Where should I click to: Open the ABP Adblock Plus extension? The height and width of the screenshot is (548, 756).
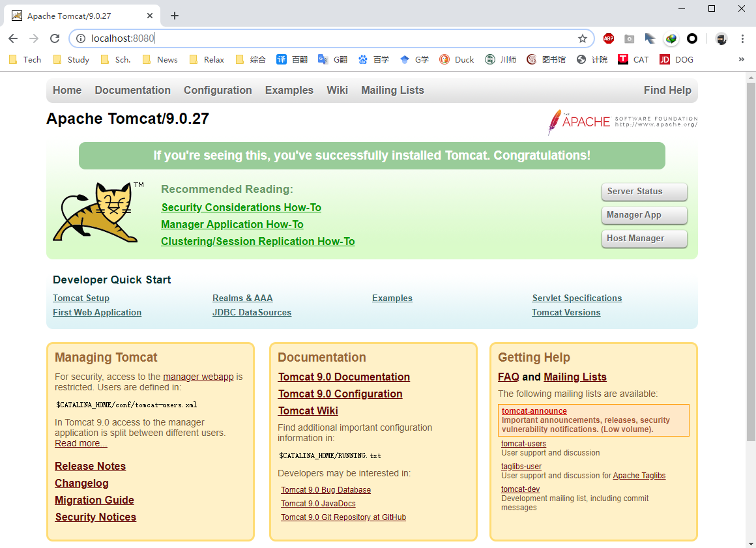(x=609, y=38)
